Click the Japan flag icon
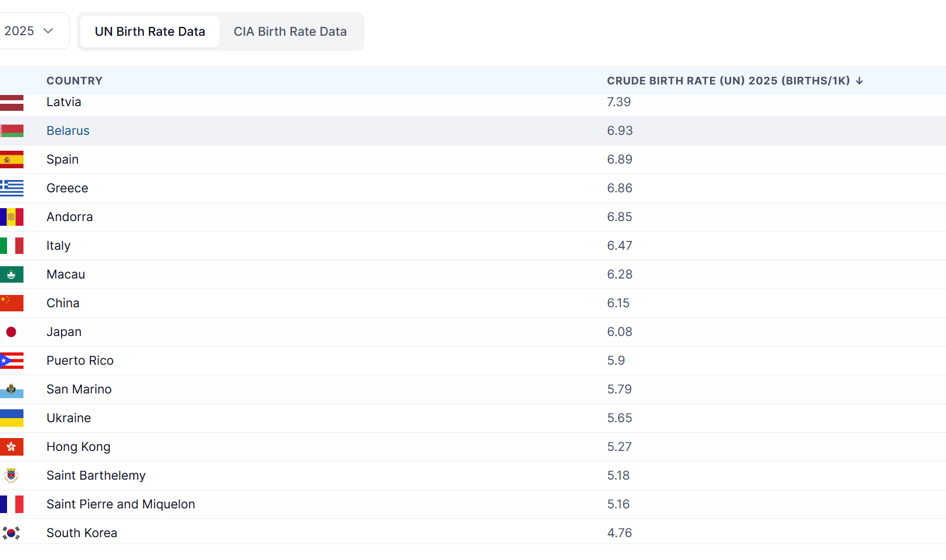 click(11, 332)
